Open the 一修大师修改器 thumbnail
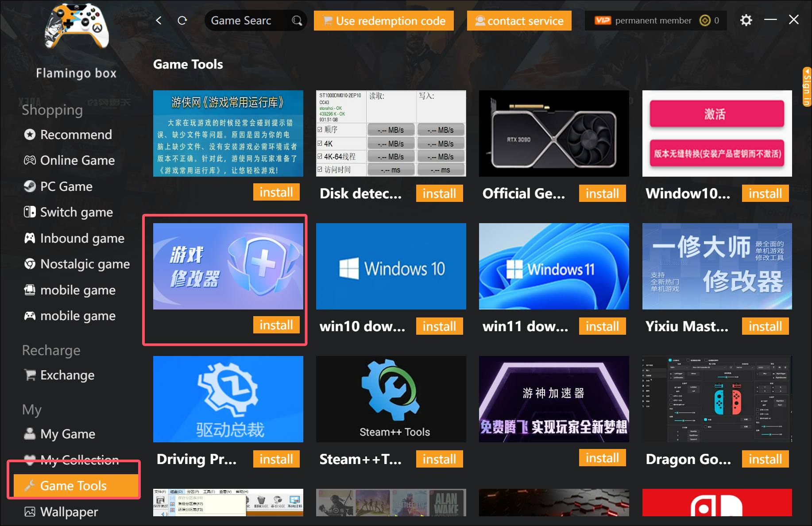Image resolution: width=812 pixels, height=526 pixels. 717,266
